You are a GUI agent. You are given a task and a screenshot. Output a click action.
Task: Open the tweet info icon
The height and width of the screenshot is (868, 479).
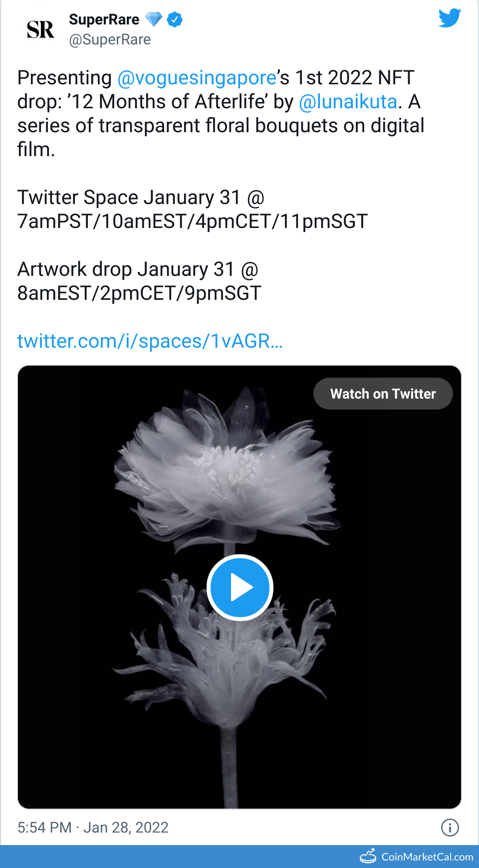tap(450, 828)
